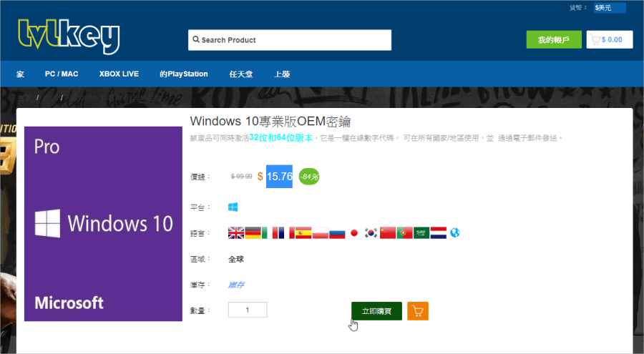Click the United Kingdom flag icon
The image size is (644, 354).
pos(236,233)
